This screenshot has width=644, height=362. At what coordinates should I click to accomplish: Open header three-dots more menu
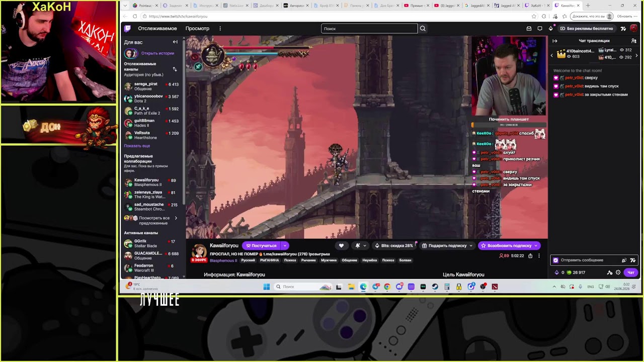pyautogui.click(x=220, y=29)
